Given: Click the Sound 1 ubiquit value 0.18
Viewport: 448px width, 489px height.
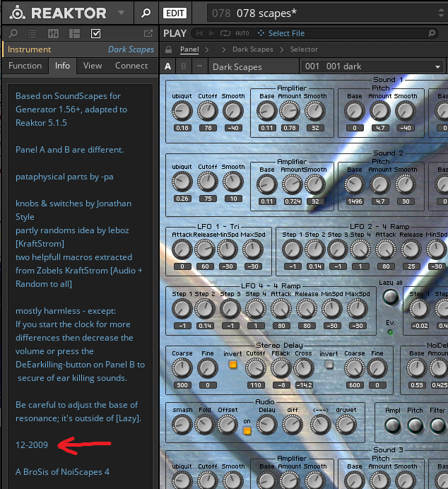Looking at the screenshot, I should (x=182, y=128).
